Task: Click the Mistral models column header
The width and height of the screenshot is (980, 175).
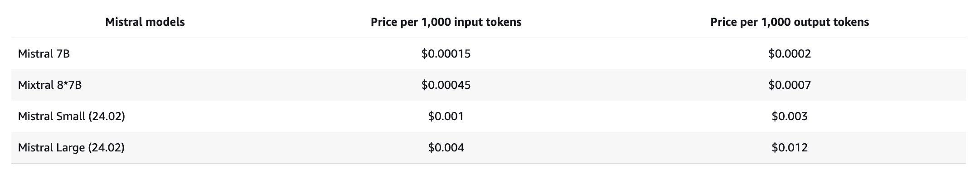Action: click(145, 22)
